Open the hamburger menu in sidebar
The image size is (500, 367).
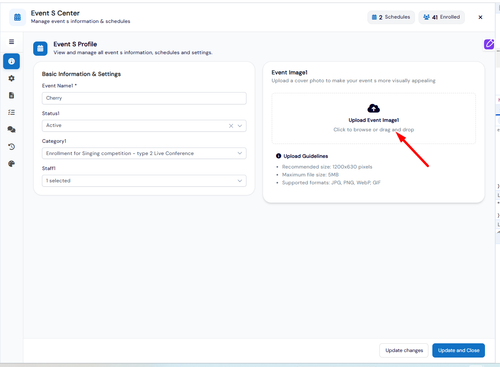click(x=11, y=42)
